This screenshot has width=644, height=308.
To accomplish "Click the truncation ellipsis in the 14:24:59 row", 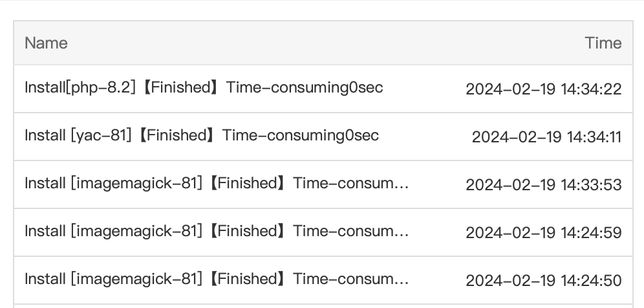I will click(401, 232).
